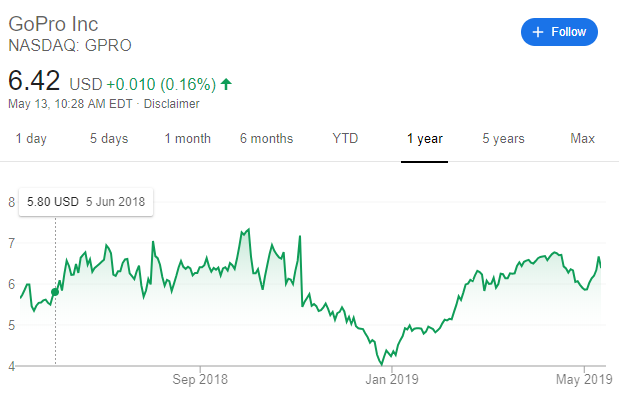Switch to the 5 years tab

tap(503, 139)
